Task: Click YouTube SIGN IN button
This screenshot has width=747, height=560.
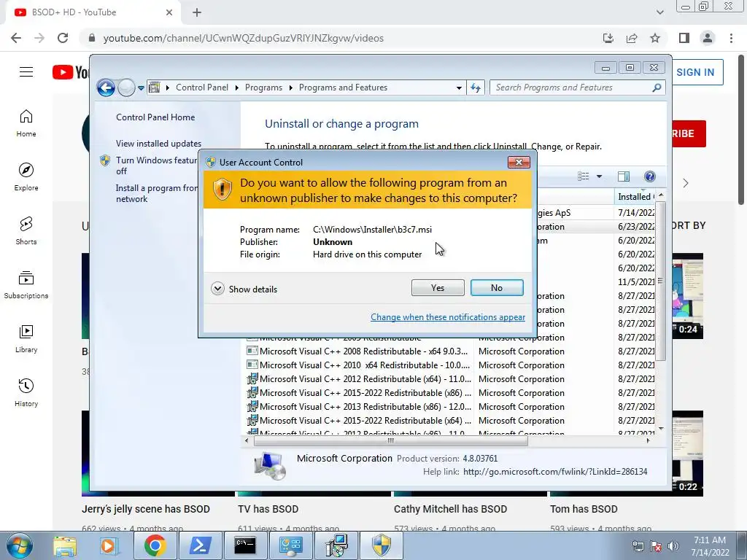Action: click(x=695, y=72)
